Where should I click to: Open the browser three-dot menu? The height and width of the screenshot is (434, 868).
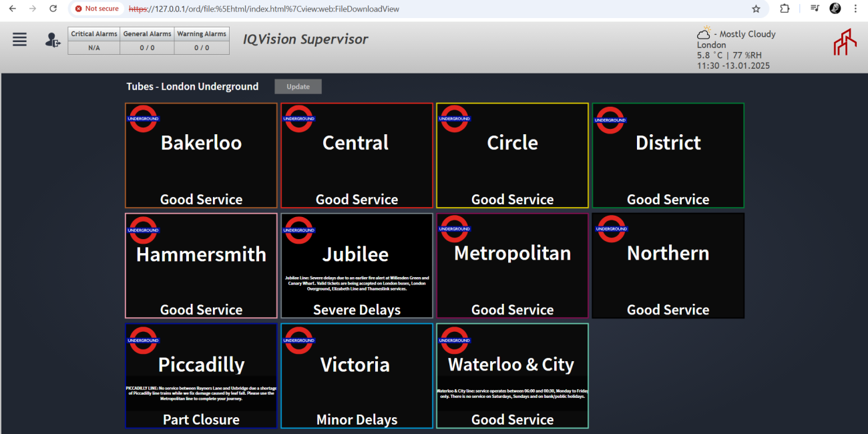855,9
